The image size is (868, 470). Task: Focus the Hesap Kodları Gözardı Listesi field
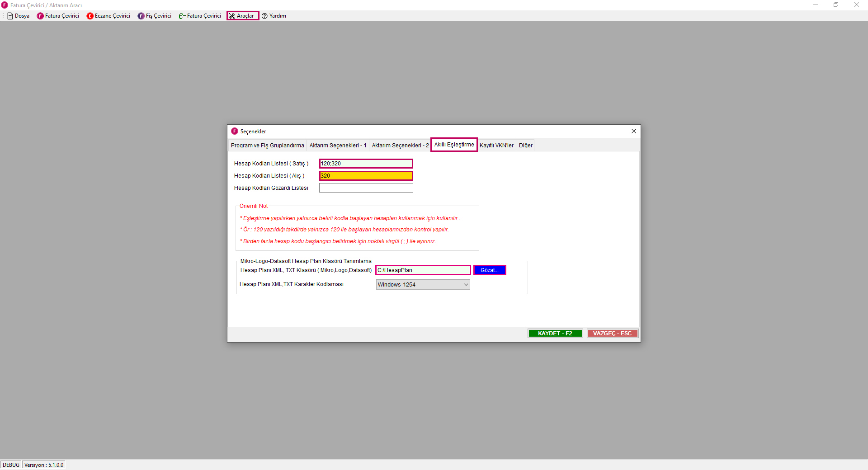point(366,188)
